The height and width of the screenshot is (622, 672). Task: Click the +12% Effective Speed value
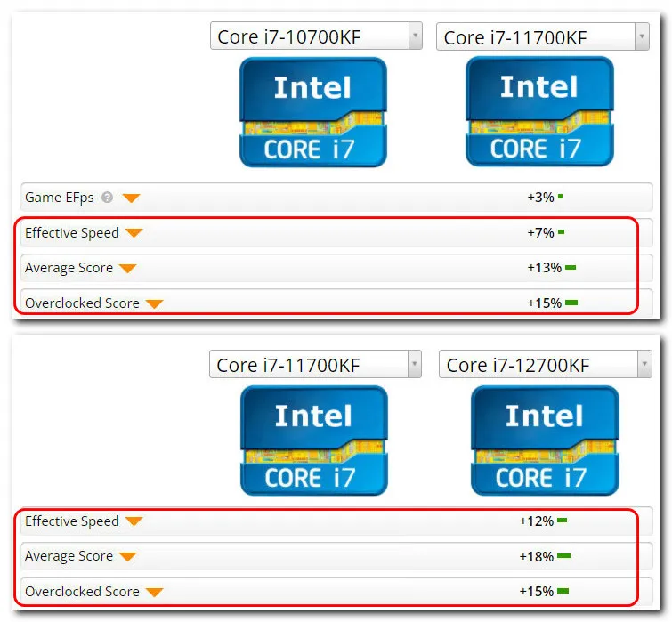pos(537,521)
